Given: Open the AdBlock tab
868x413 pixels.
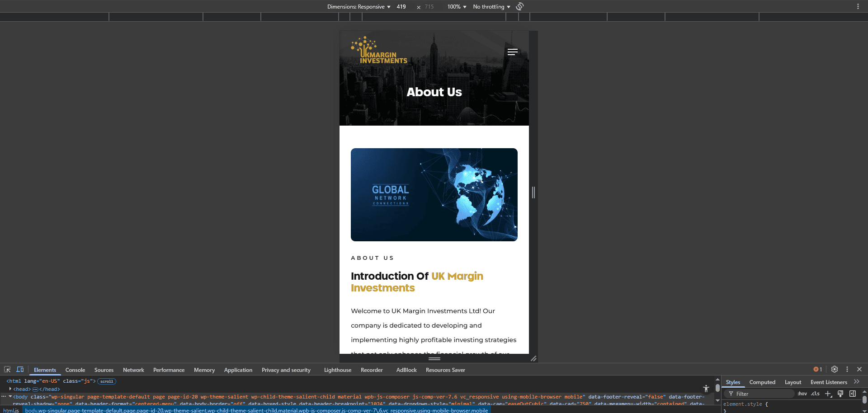Looking at the screenshot, I should pyautogui.click(x=406, y=370).
